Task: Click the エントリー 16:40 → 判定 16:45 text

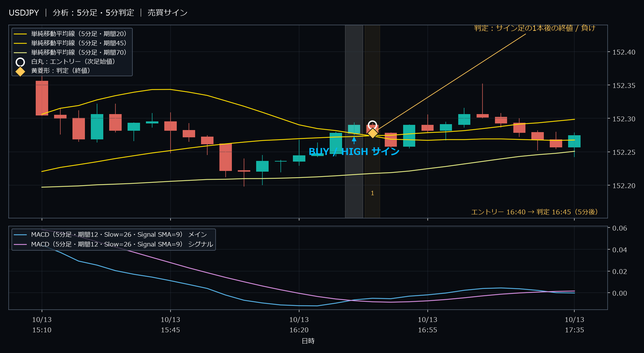Action: [x=534, y=212]
